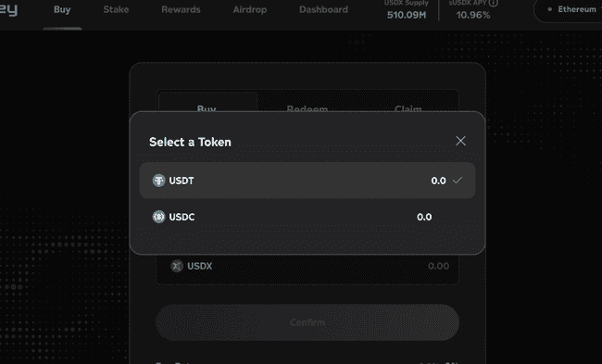Open the Dashboard page
This screenshot has height=364, width=602.
323,9
